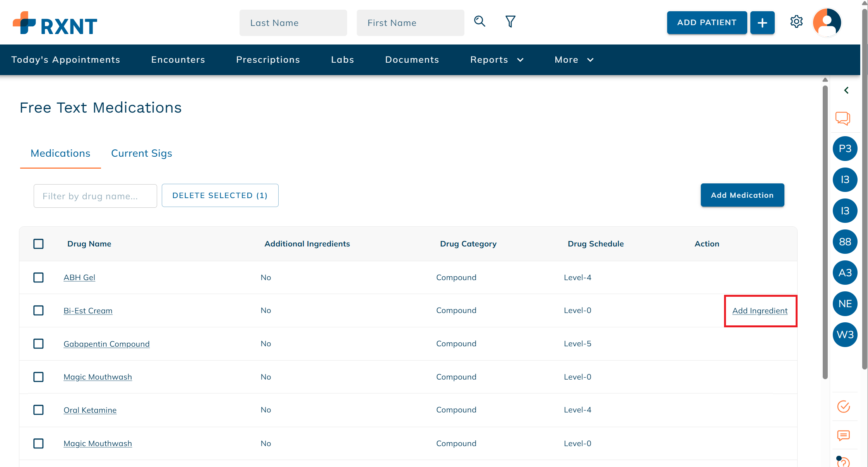The height and width of the screenshot is (467, 868).
Task: Toggle the select-all checkbox in table header
Action: tap(38, 244)
